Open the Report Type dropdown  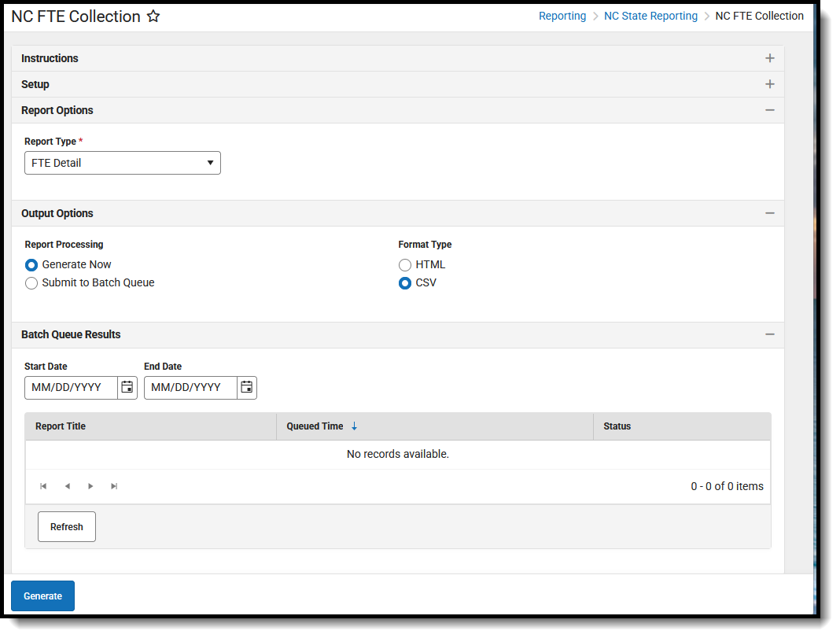[123, 163]
